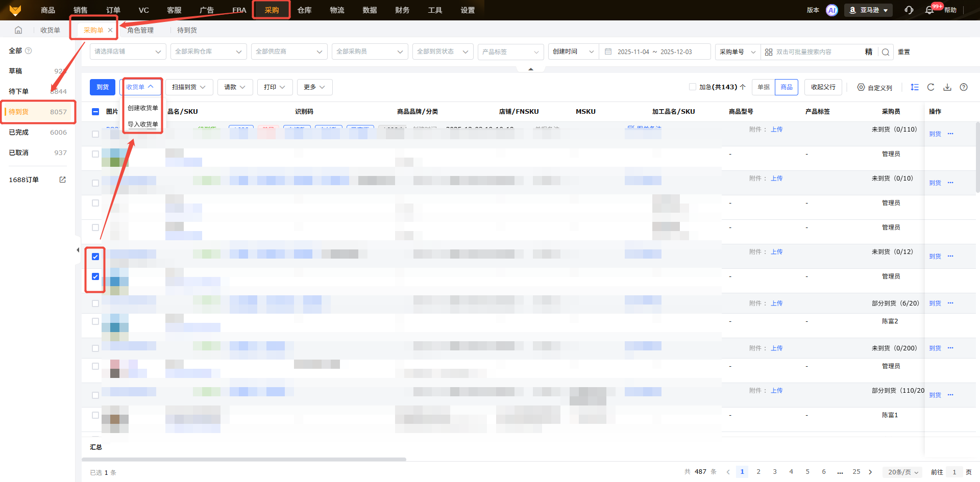Click the info icon next to 全部
The height and width of the screenshot is (482, 980).
coord(29,50)
